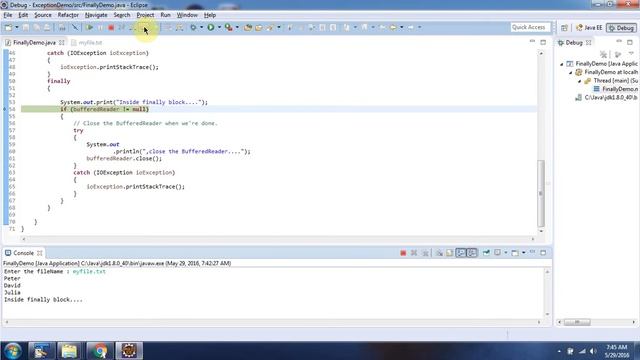Click the Open Task toolbar icon

[x=259, y=27]
